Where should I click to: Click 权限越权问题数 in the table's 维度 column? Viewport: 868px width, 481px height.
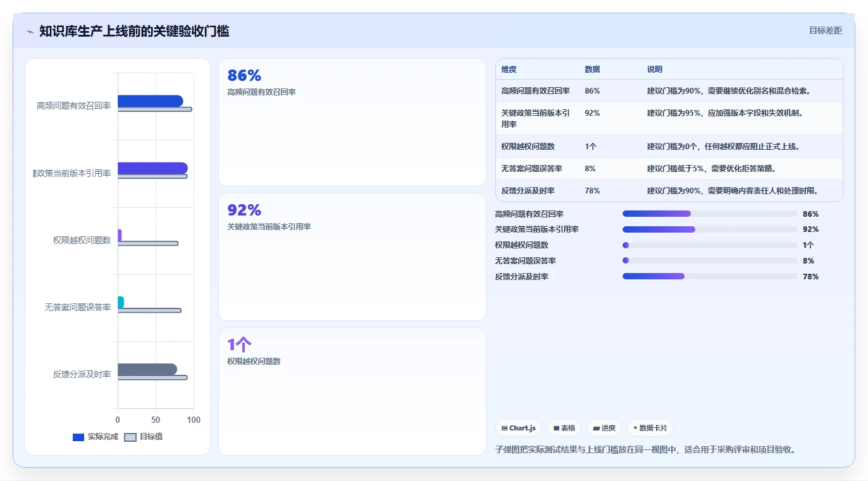(x=528, y=147)
